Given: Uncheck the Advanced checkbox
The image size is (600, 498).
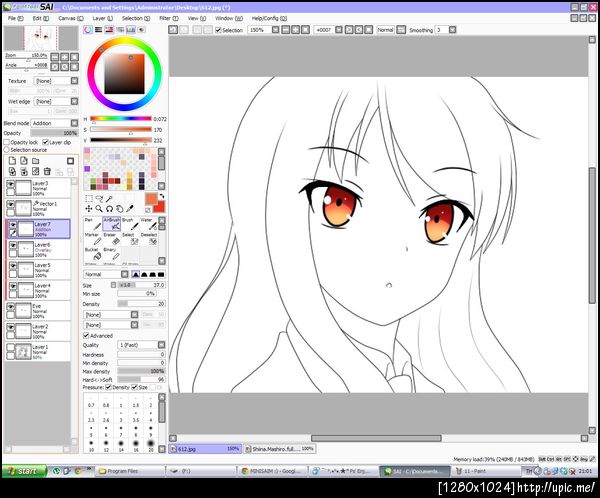Looking at the screenshot, I should pyautogui.click(x=86, y=336).
